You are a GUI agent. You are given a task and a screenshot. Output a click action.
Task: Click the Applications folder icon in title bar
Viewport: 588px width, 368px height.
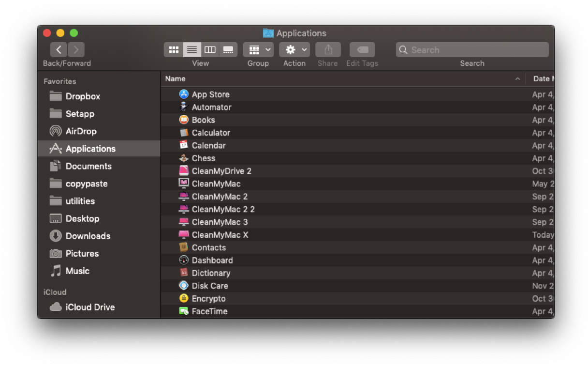pos(268,33)
